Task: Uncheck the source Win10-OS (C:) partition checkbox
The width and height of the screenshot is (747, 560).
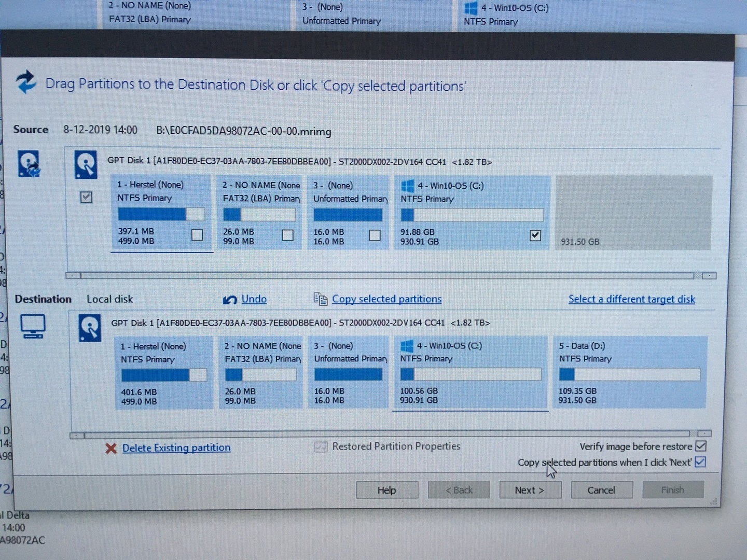Action: [x=535, y=235]
